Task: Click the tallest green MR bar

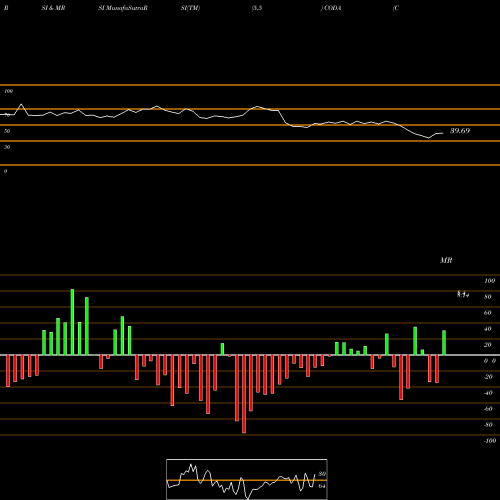Action: [72, 322]
